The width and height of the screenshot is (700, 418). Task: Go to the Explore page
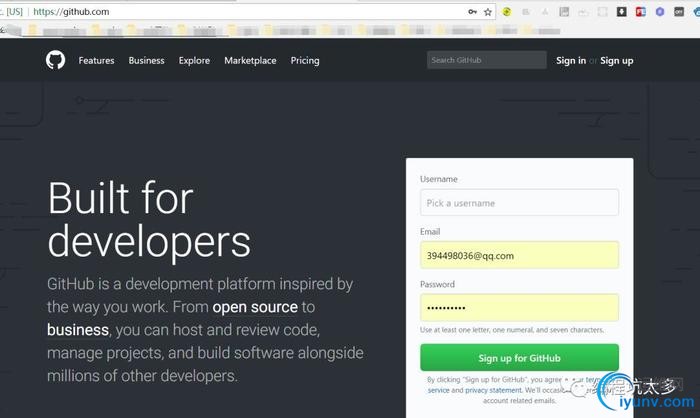pos(194,60)
